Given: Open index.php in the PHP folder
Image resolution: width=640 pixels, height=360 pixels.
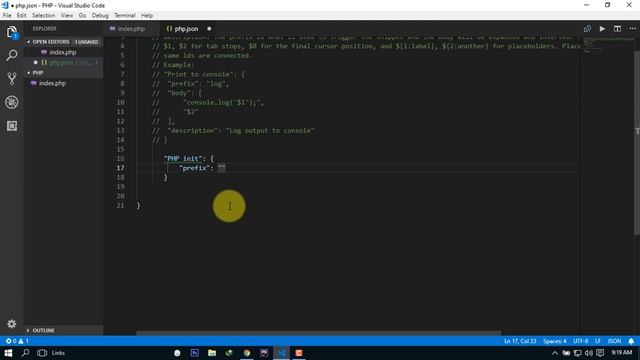Looking at the screenshot, I should tap(53, 83).
